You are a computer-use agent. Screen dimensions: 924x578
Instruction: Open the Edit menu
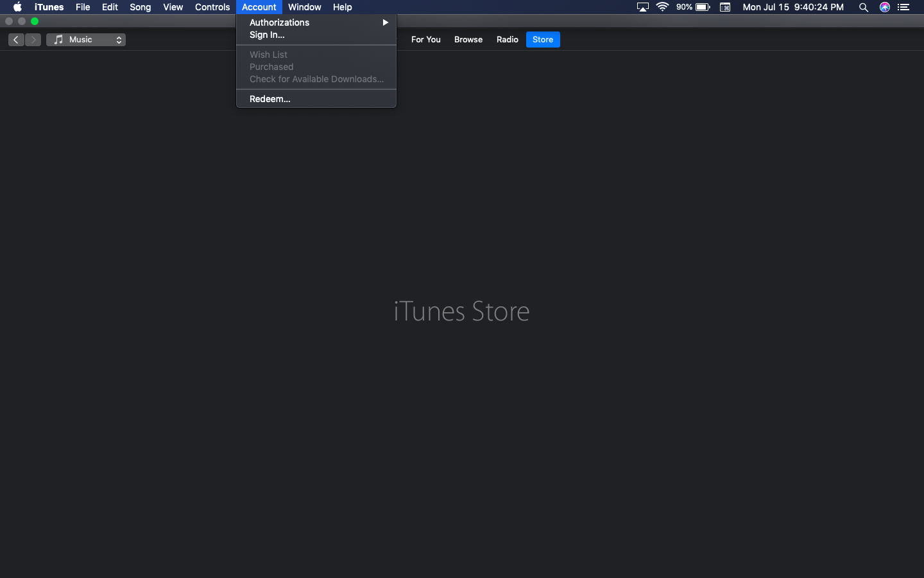[110, 7]
